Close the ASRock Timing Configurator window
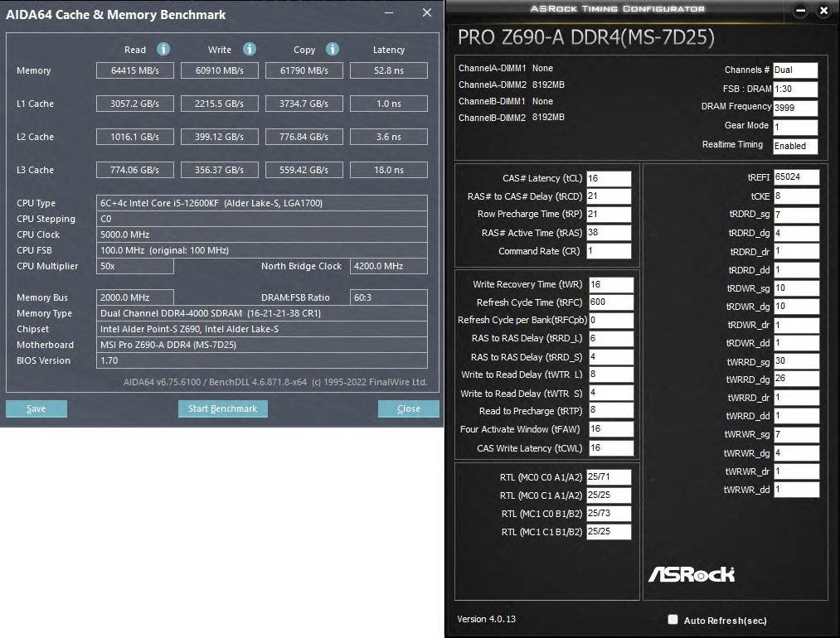 (824, 10)
